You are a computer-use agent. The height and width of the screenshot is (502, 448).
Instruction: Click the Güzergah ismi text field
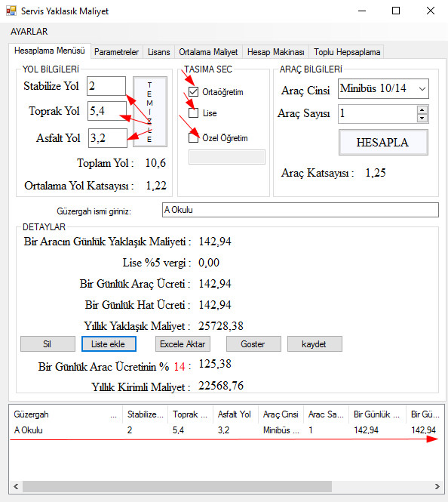tap(300, 210)
